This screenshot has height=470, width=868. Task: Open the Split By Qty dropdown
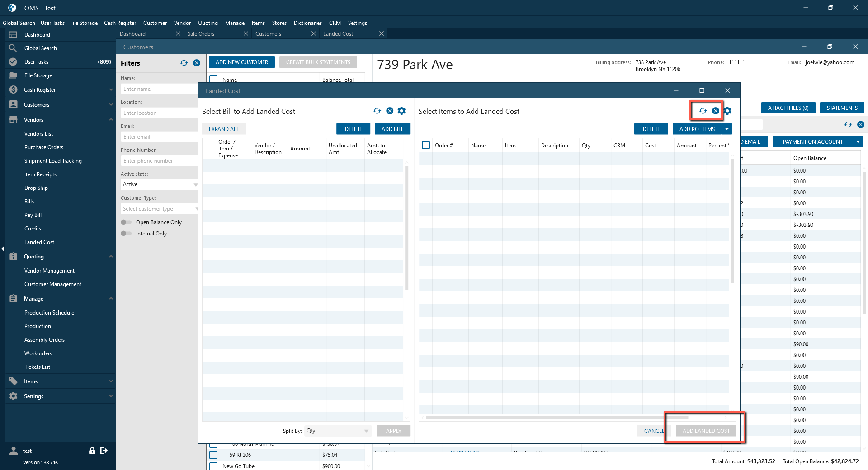(337, 431)
